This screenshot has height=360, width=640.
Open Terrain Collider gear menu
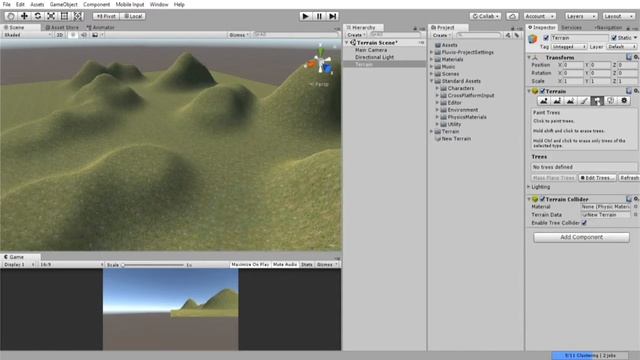pyautogui.click(x=636, y=199)
